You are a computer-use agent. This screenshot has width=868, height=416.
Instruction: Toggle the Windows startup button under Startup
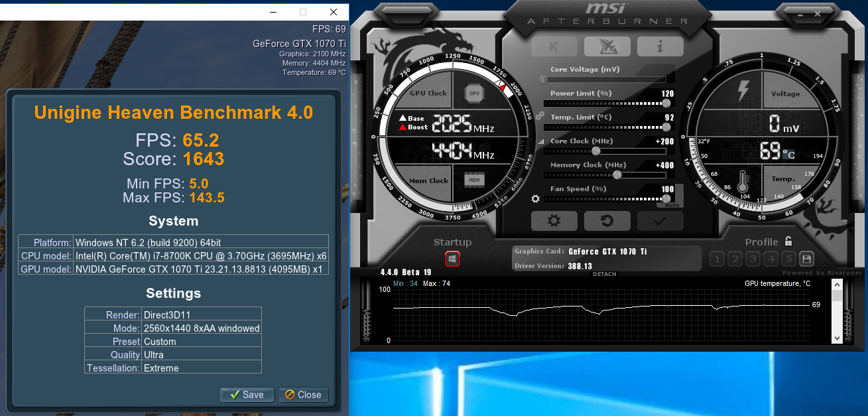[453, 259]
